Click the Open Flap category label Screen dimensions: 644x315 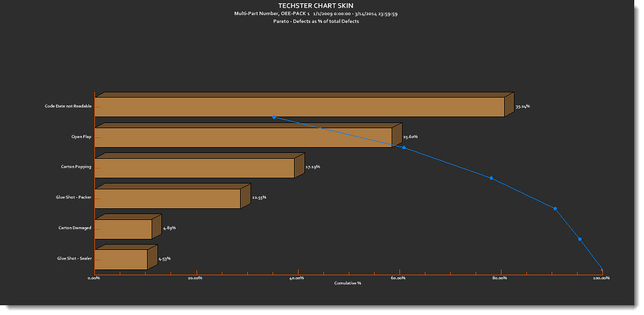click(x=81, y=137)
